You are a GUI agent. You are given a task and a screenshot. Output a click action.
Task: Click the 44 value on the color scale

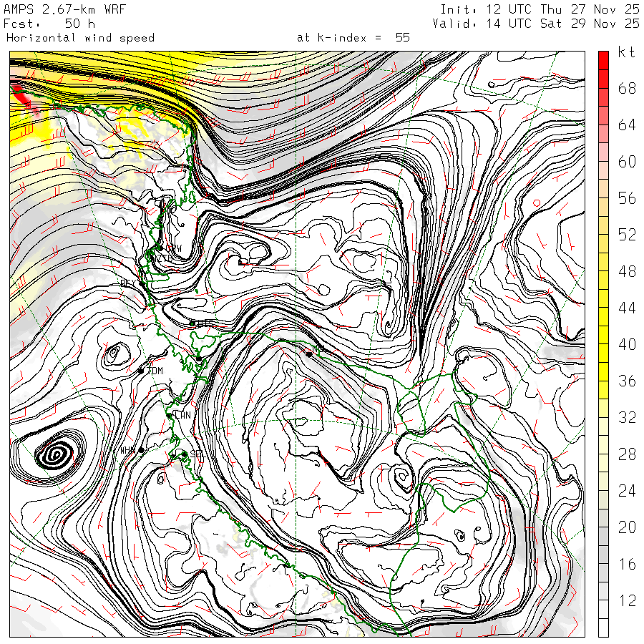click(627, 308)
